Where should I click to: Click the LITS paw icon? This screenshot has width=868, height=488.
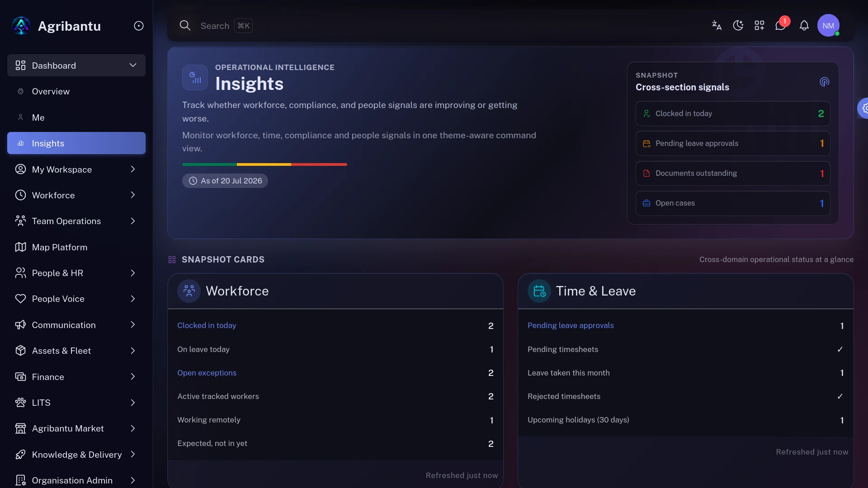click(x=20, y=403)
